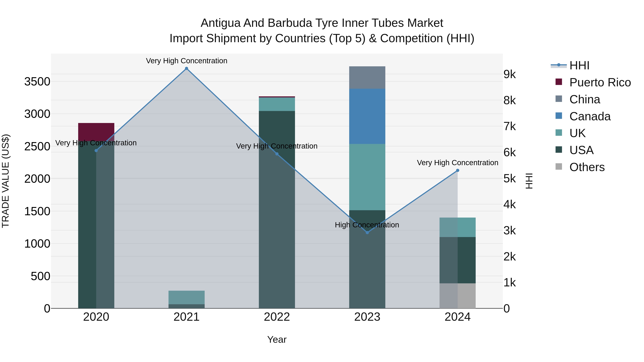This screenshot has width=644, height=362.
Task: Click the 'TRADE VALUE (US$)' axis title
Action: (6, 181)
